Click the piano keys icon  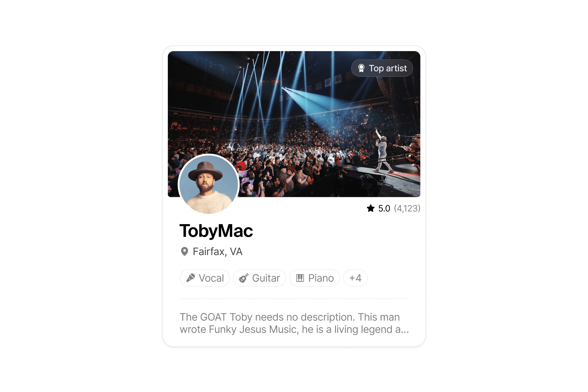pos(300,278)
